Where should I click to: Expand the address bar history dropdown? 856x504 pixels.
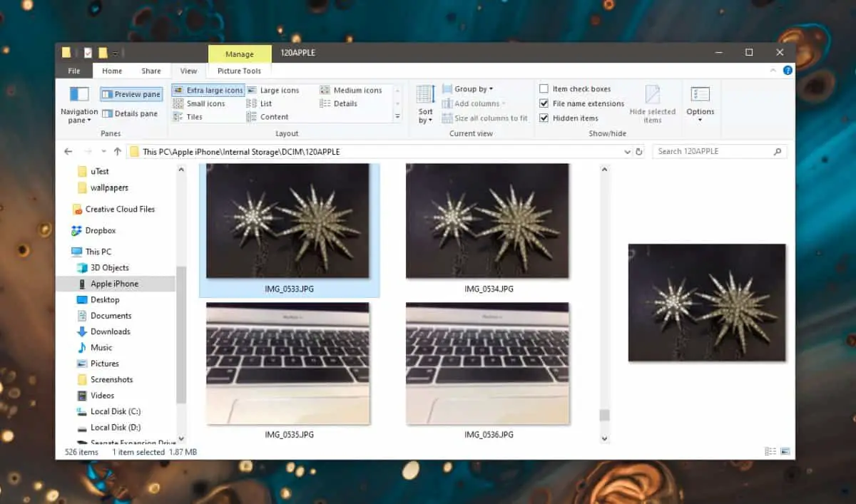tap(627, 152)
